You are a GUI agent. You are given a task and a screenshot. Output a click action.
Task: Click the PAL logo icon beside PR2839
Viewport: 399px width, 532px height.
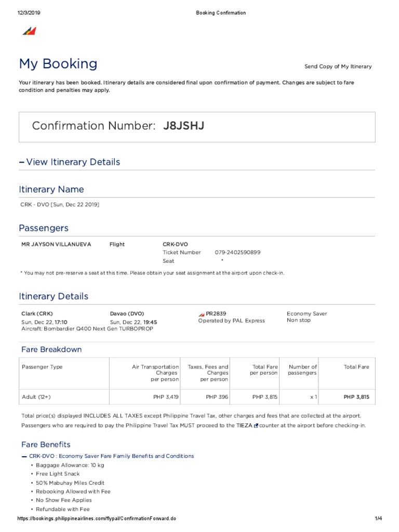point(202,314)
